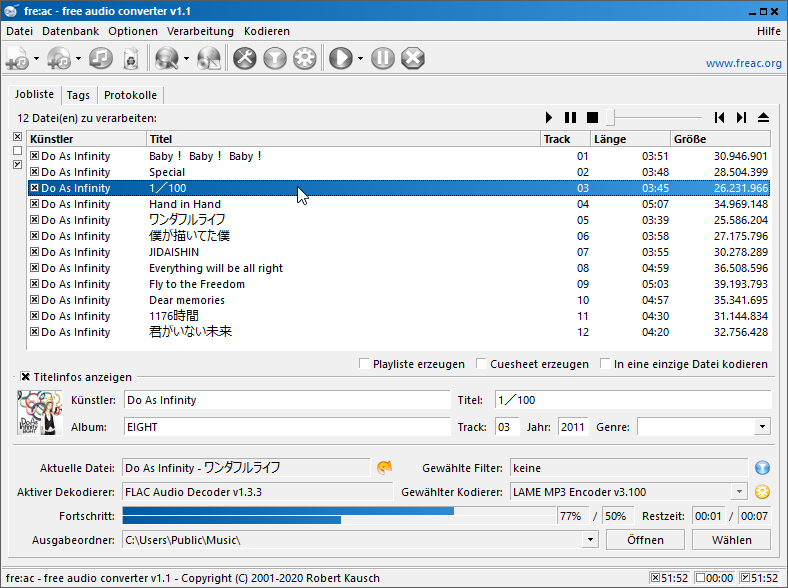Click the playback position slider in joblist
The height and width of the screenshot is (588, 788).
(x=650, y=118)
